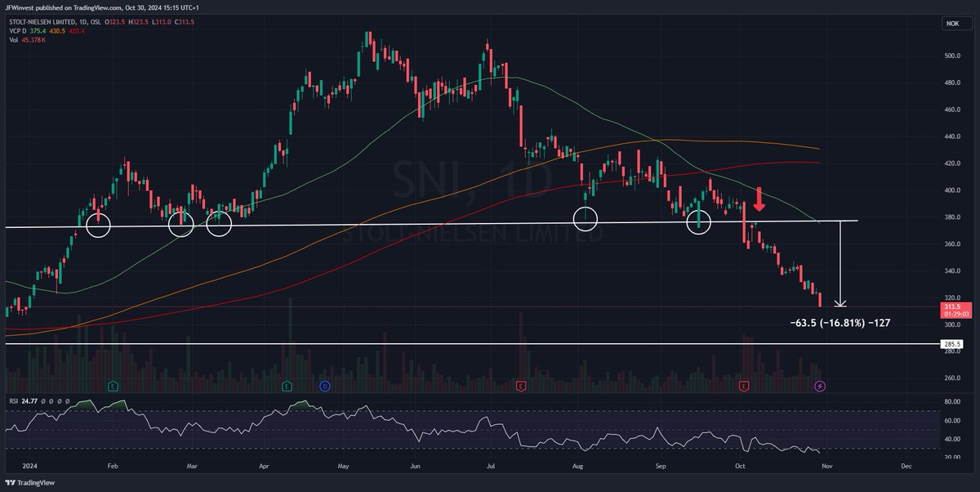This screenshot has height=492, width=980.
Task: Click the Mar time axis label
Action: click(193, 466)
